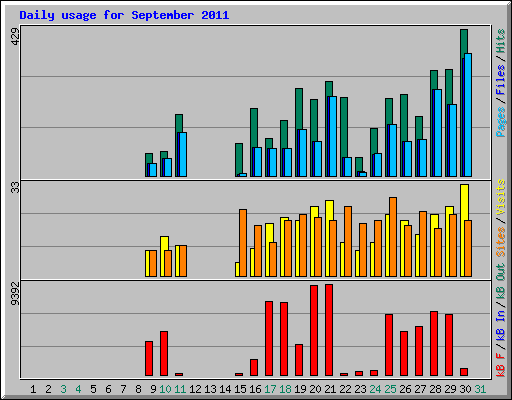Click the green hits bar for day 30
Viewport: 512px width, 400px height.
464,43
